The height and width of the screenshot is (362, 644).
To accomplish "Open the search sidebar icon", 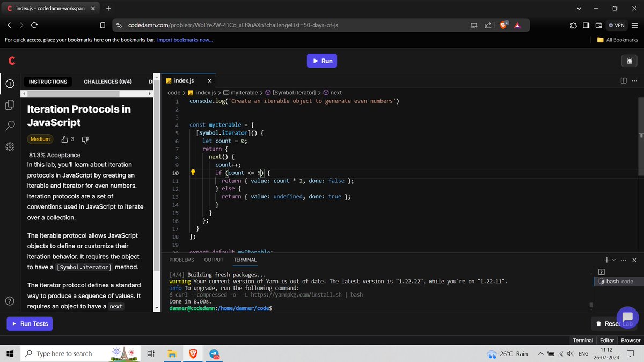I will point(10,125).
